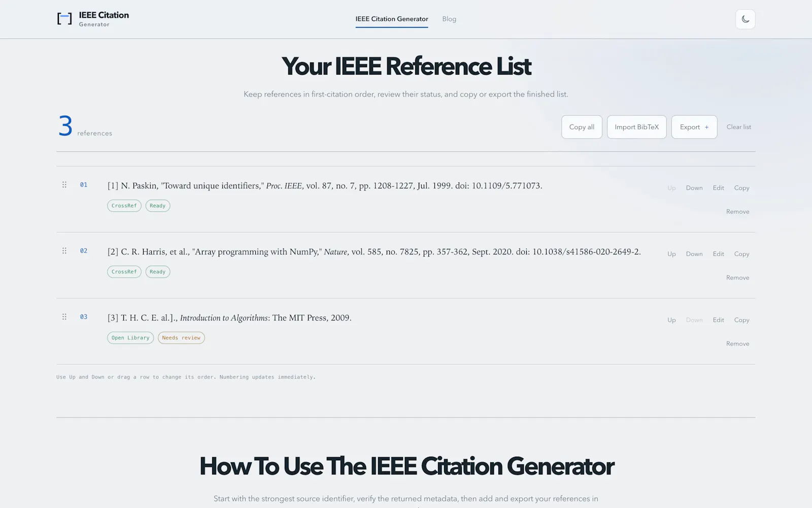Click the Ready tag under reference 02
Screen dimensions: 812x508
[158, 272]
